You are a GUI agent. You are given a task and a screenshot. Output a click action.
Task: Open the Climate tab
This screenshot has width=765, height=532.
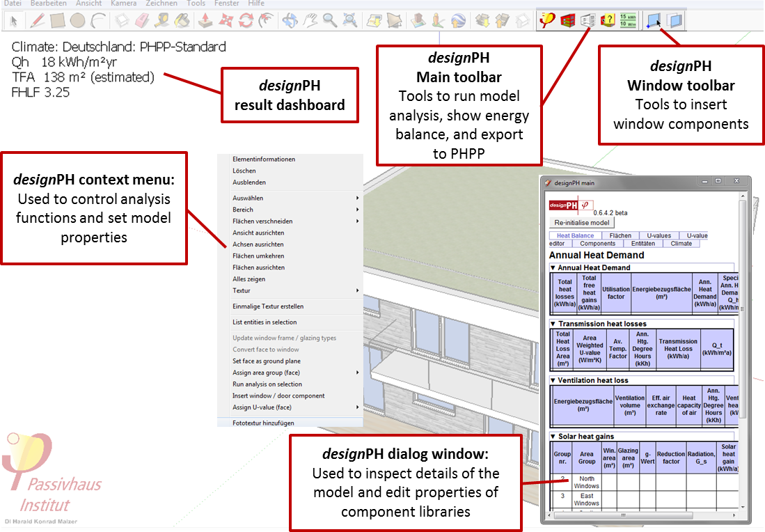[x=681, y=244]
